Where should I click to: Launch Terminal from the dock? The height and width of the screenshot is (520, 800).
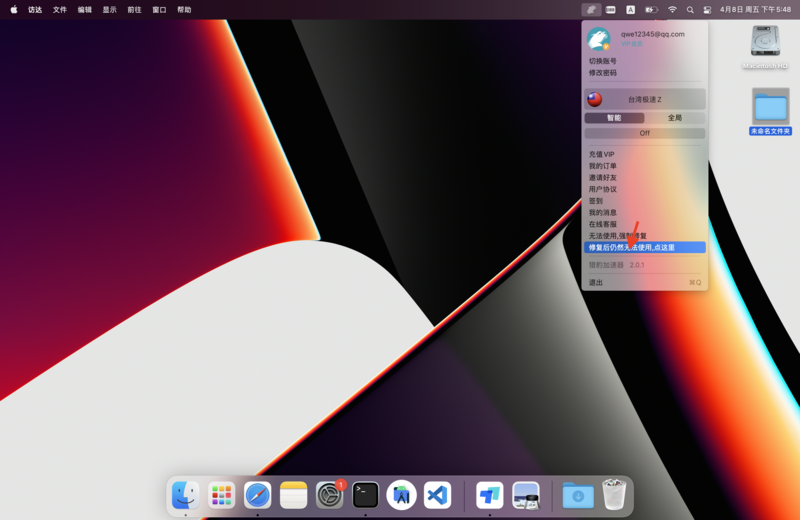pyautogui.click(x=365, y=495)
